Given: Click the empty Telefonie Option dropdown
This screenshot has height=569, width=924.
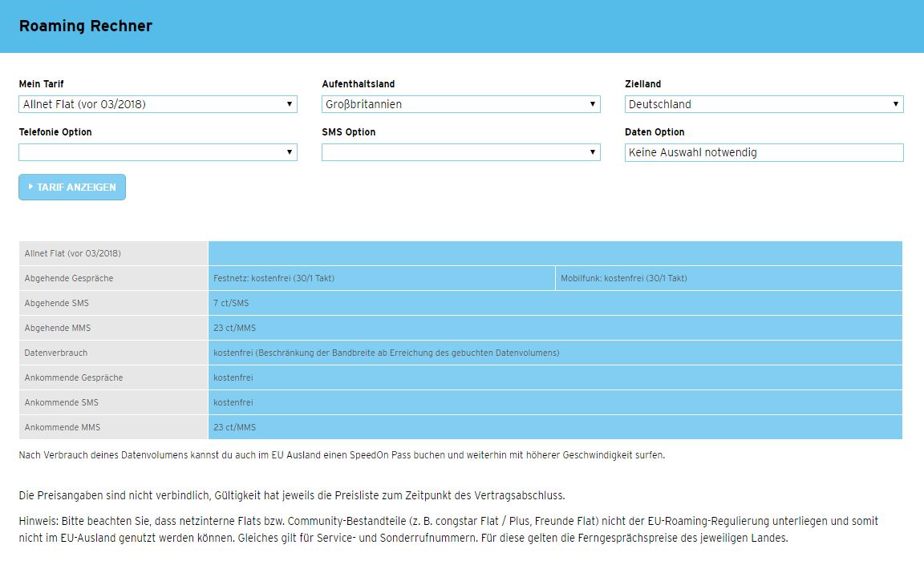Looking at the screenshot, I should [x=157, y=152].
